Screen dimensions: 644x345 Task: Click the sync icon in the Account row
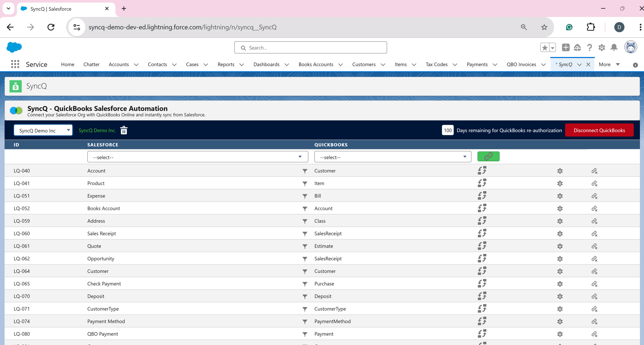482,170
